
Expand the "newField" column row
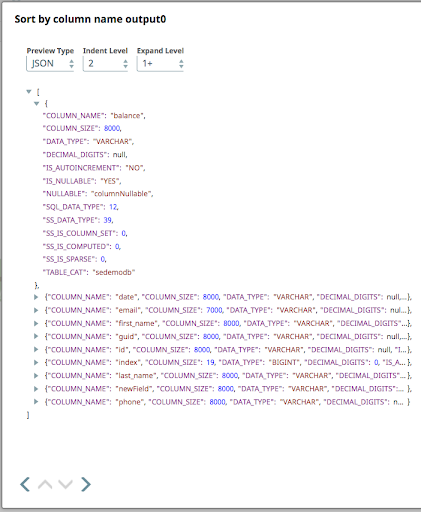[36, 389]
